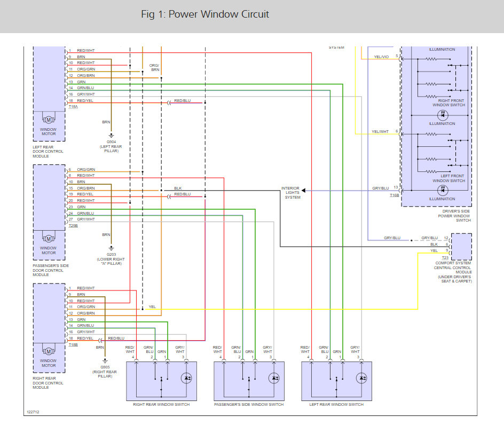Click the '8 RED/WHT' pin on passenger's module
Image resolution: width=504 pixels, height=432 pixels.
pos(82,176)
